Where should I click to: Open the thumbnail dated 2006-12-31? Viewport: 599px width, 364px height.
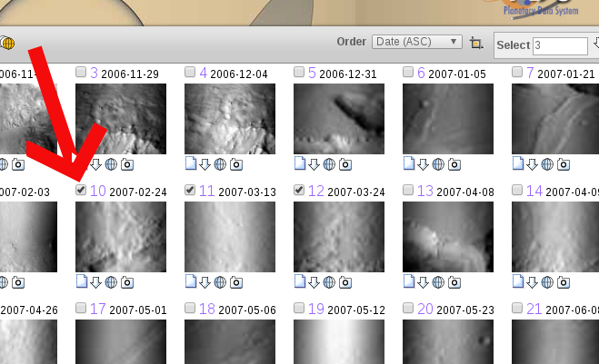[339, 119]
